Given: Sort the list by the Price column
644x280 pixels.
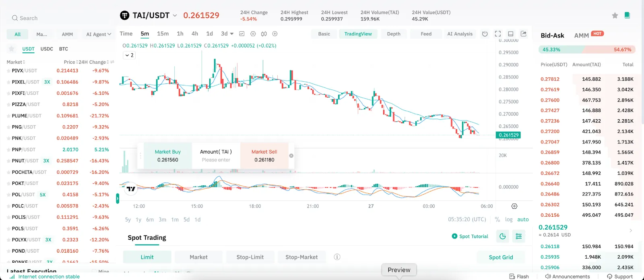Looking at the screenshot, I should tap(70, 62).
